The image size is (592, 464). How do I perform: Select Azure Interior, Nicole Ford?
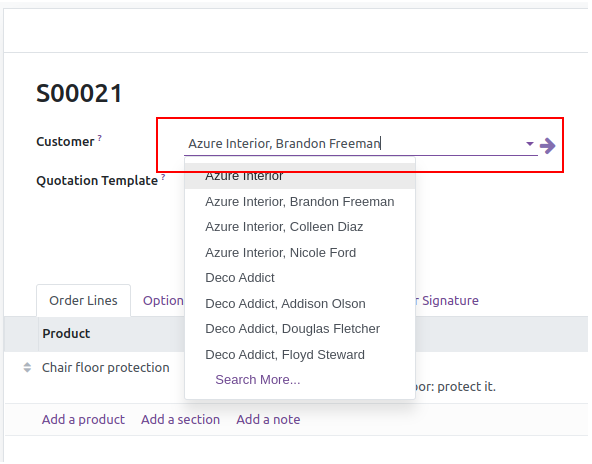[300, 253]
